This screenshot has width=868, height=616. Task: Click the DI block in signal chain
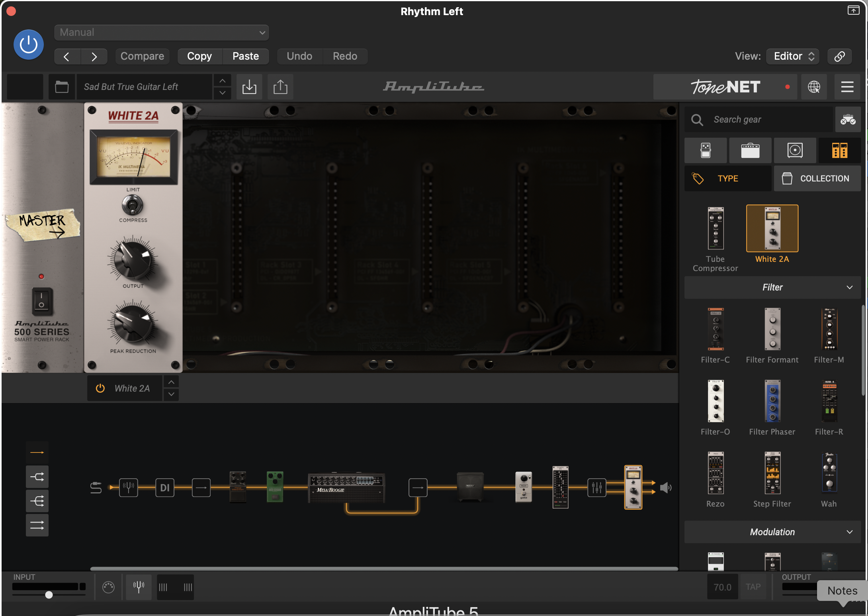tap(164, 487)
